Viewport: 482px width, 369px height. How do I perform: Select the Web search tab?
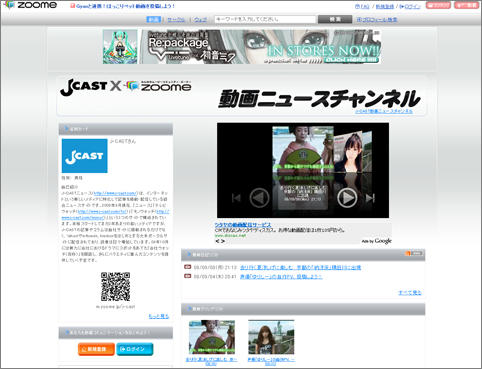(x=200, y=20)
